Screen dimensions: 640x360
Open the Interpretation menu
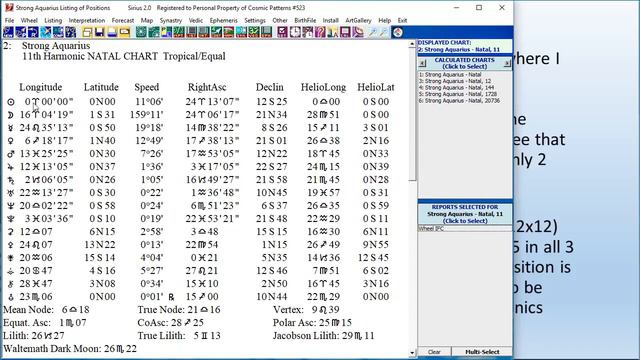point(87,20)
